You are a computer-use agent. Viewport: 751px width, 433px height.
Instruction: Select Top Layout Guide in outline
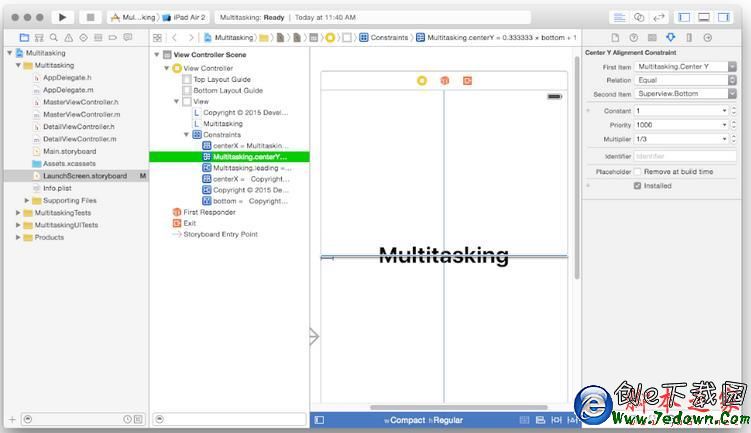click(x=222, y=80)
